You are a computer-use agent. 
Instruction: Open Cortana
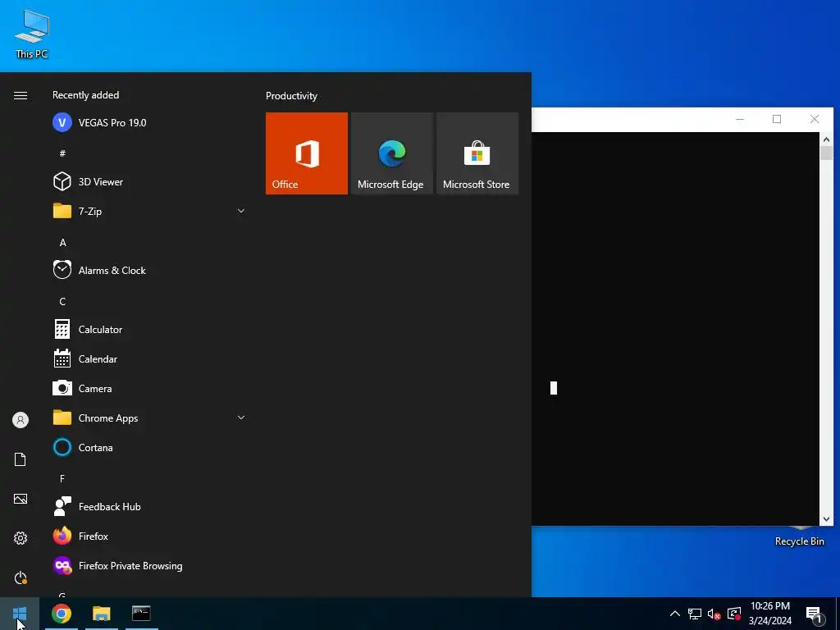148,447
